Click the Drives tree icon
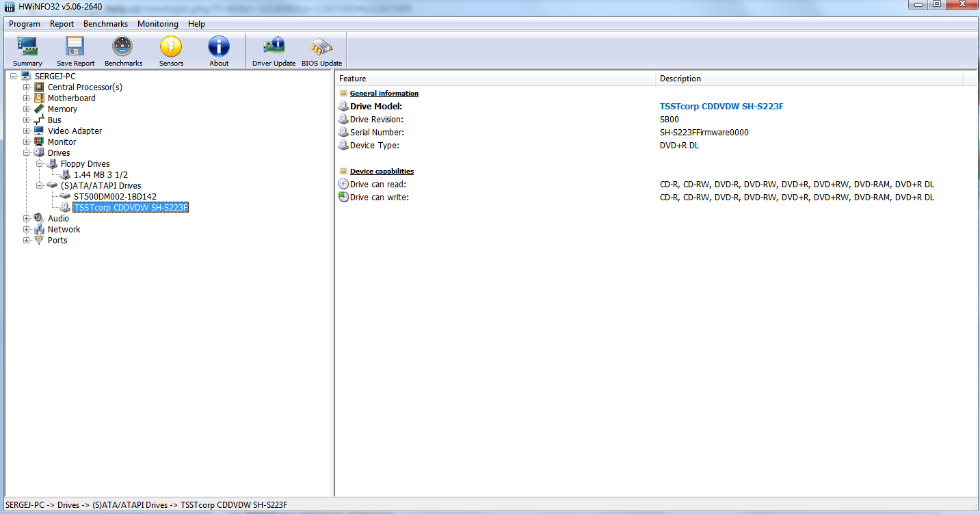The width and height of the screenshot is (980, 514). click(x=39, y=153)
